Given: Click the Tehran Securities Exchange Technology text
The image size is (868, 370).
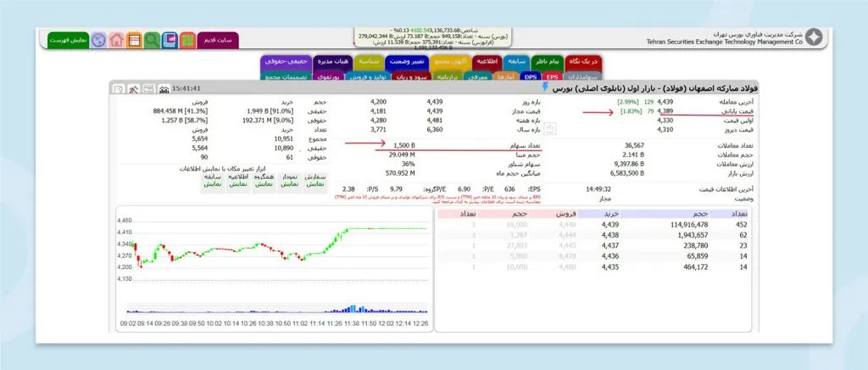Looking at the screenshot, I should pyautogui.click(x=724, y=42).
